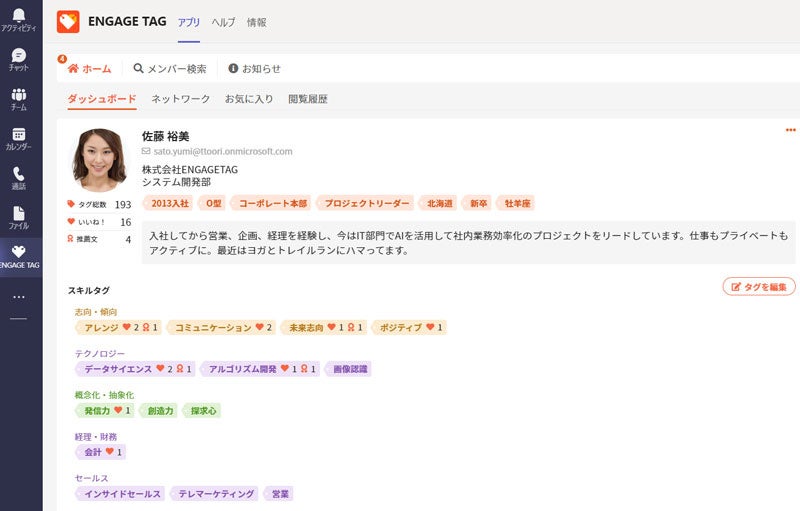Open the 情報 tab
Viewport: 800px width, 511px height.
[257, 22]
